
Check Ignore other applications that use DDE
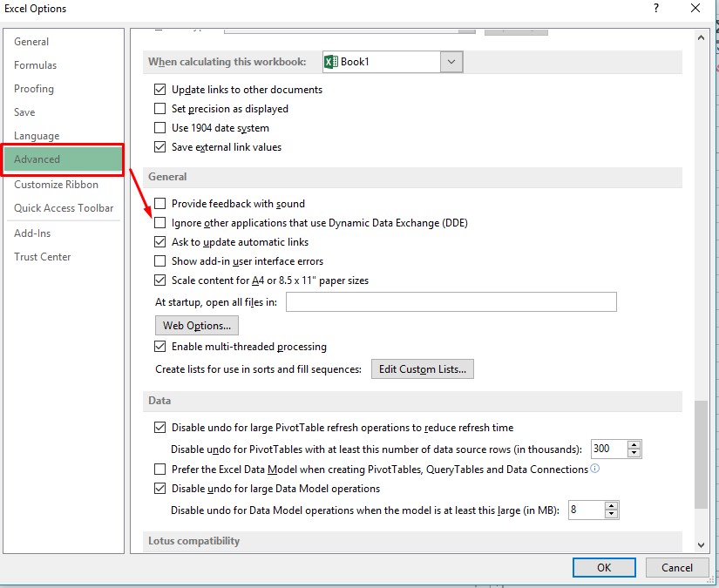click(159, 223)
